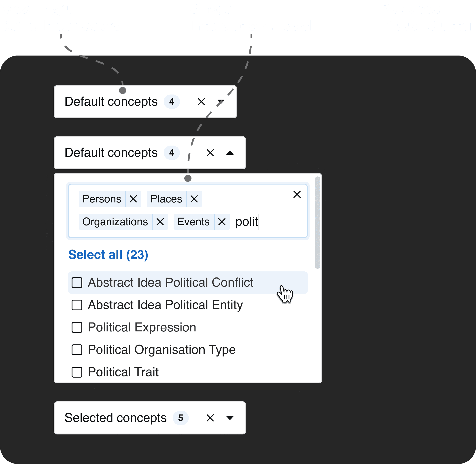476x464 pixels.
Task: Remove the Events tag
Action: [x=222, y=222]
